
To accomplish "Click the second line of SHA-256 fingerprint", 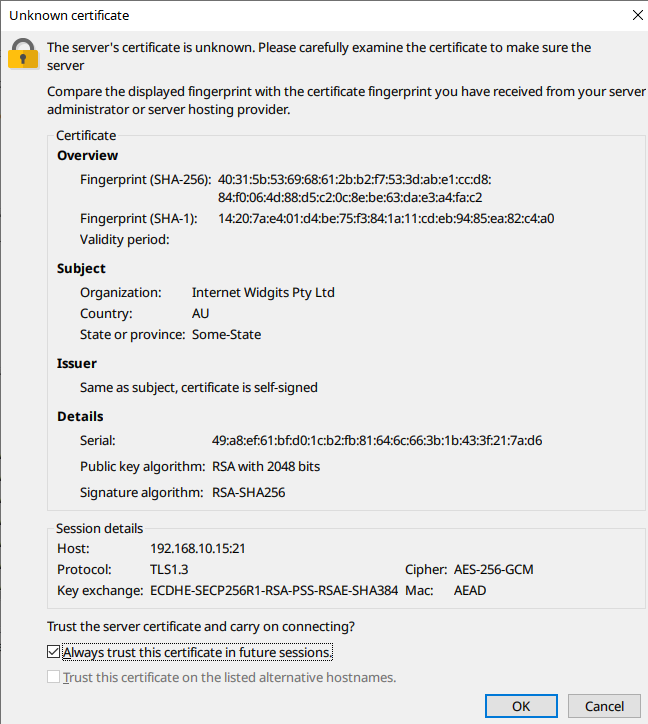I will coord(350,198).
